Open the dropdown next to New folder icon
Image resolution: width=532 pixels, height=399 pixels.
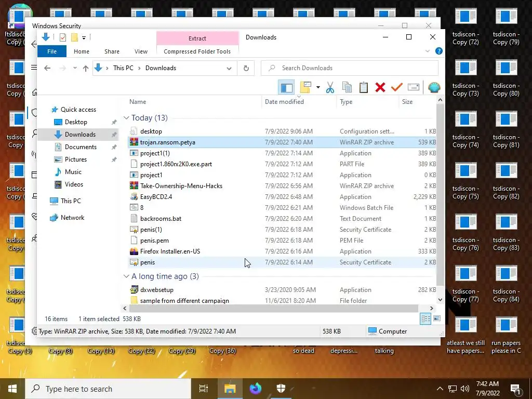click(318, 87)
